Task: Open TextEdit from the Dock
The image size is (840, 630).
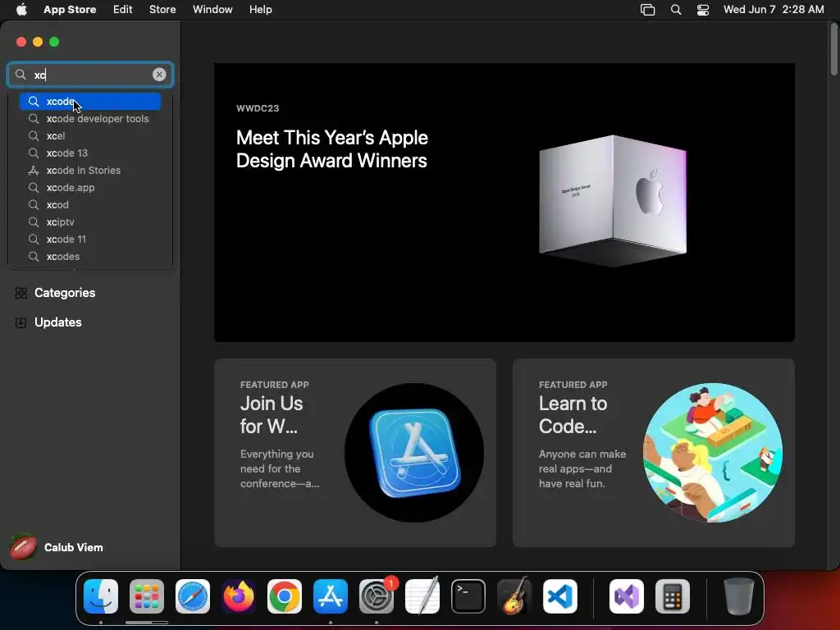Action: click(422, 596)
